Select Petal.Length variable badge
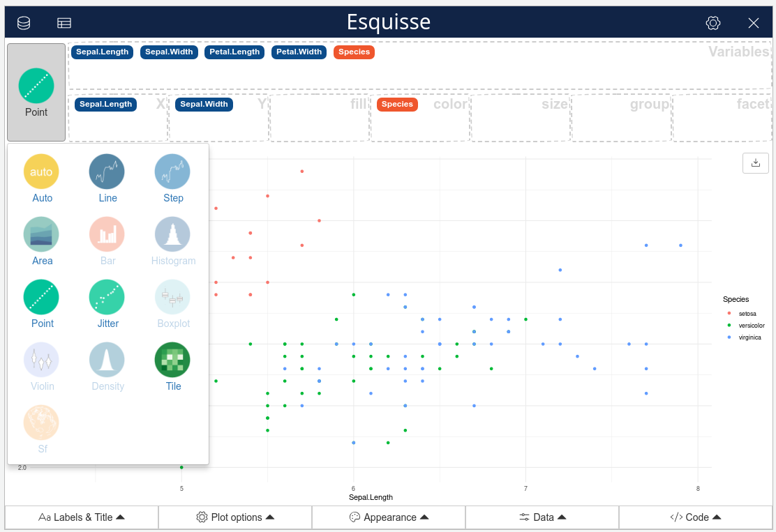 tap(234, 52)
